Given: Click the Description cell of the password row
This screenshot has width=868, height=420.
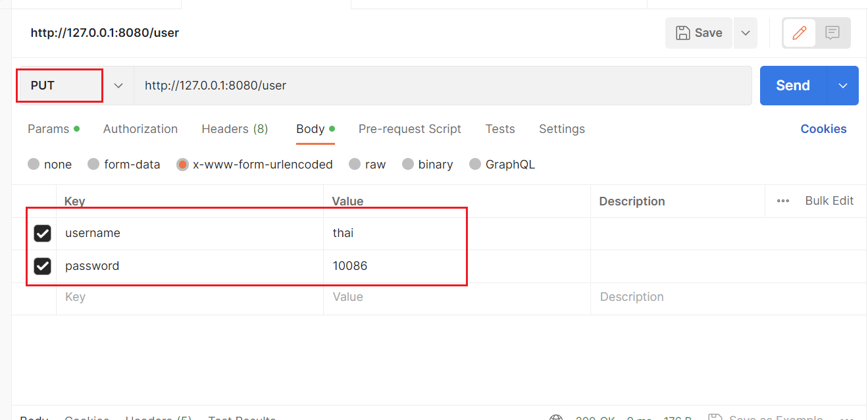Looking at the screenshot, I should [728, 267].
